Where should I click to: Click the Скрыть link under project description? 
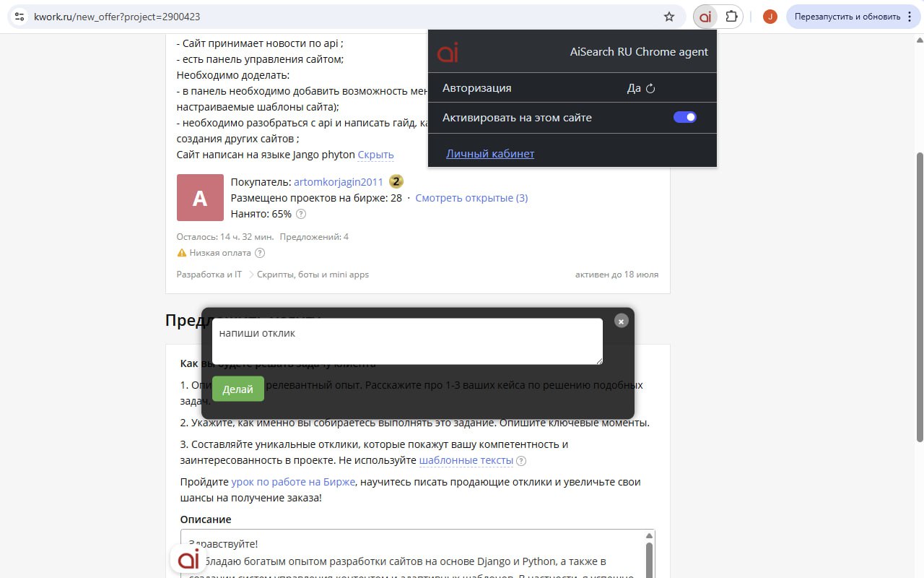[376, 155]
